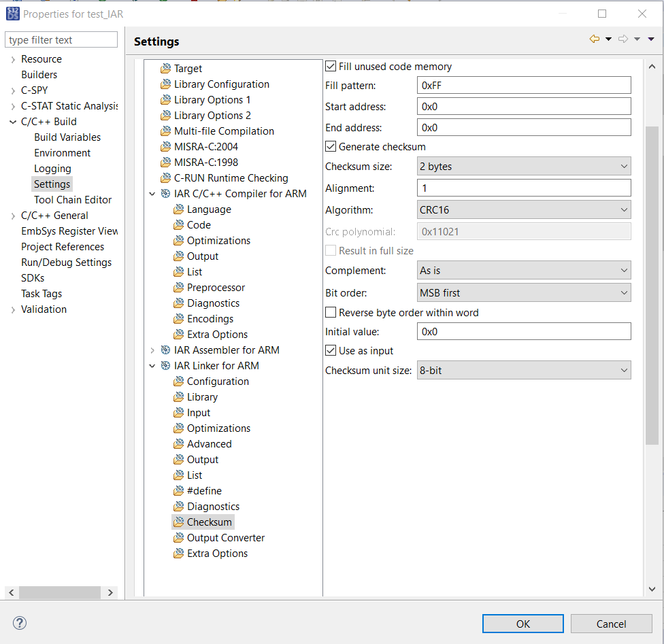664x644 pixels.
Task: Expand the C/C++ General category
Action: coord(13,216)
